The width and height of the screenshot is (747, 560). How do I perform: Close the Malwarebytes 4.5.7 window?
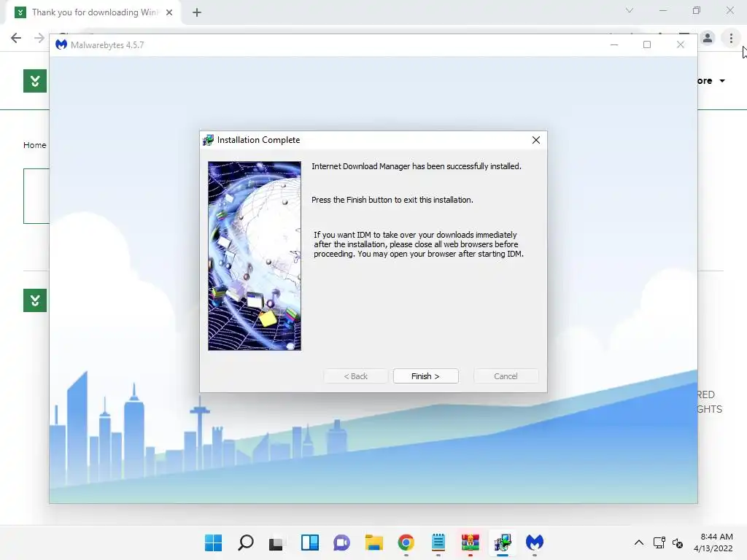681,44
